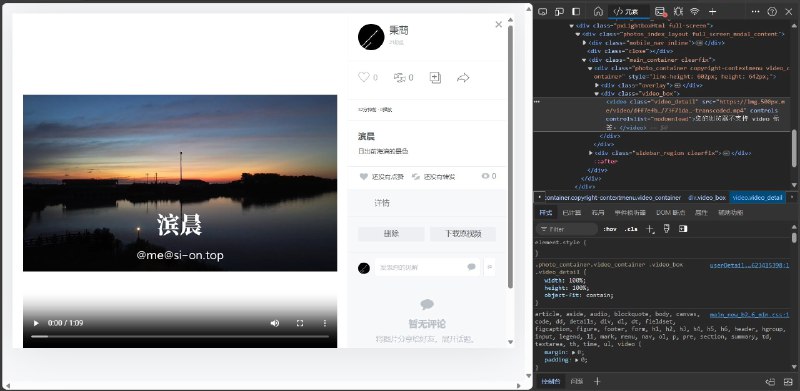The image size is (800, 391).
Task: Open the Sources bug icon tab
Action: 678,11
